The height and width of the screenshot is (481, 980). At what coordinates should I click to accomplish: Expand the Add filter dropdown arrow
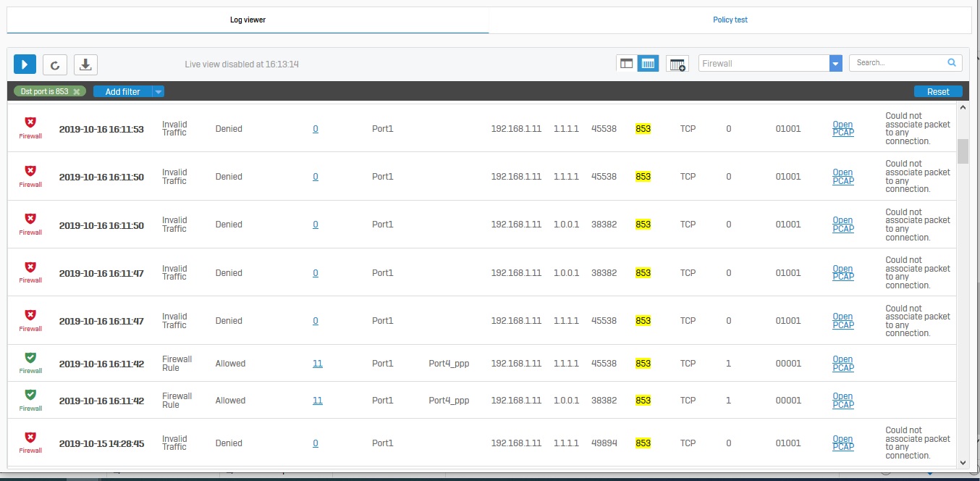159,92
